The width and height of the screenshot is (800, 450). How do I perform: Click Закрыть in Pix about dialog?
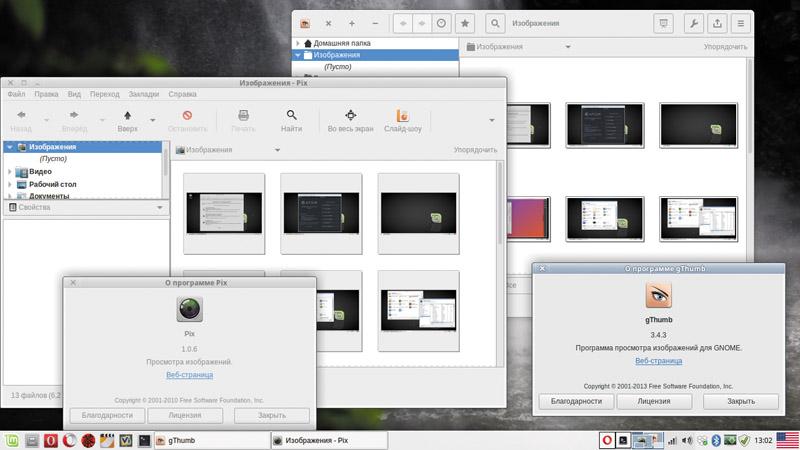(272, 415)
